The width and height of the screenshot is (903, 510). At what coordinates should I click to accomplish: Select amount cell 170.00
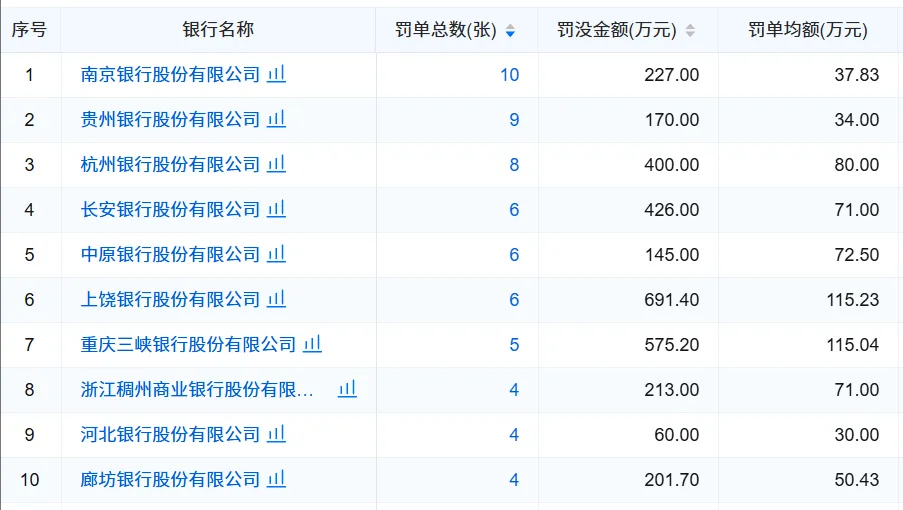[x=671, y=120]
